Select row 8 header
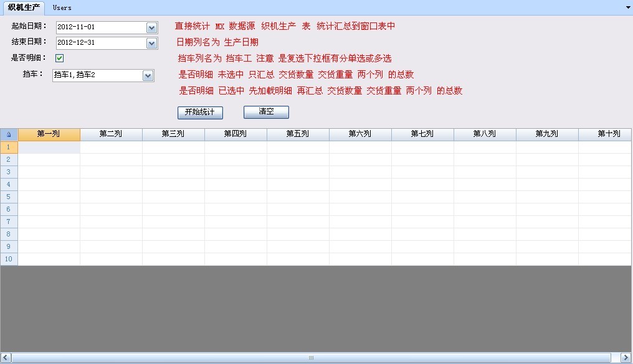 point(9,234)
